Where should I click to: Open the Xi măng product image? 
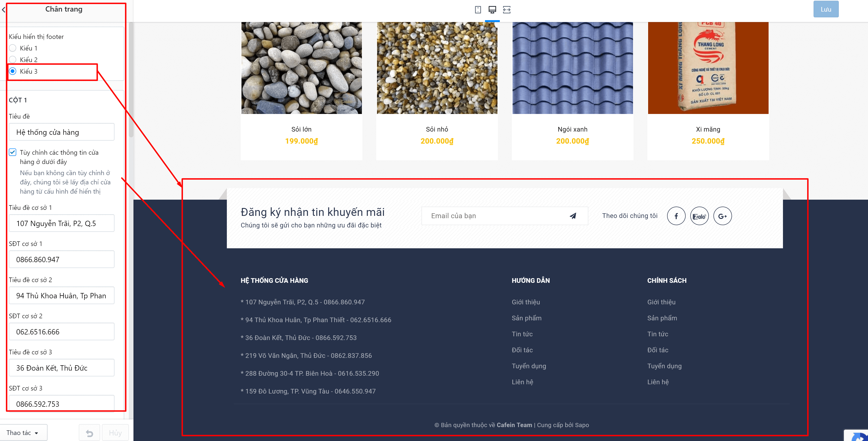(x=708, y=68)
